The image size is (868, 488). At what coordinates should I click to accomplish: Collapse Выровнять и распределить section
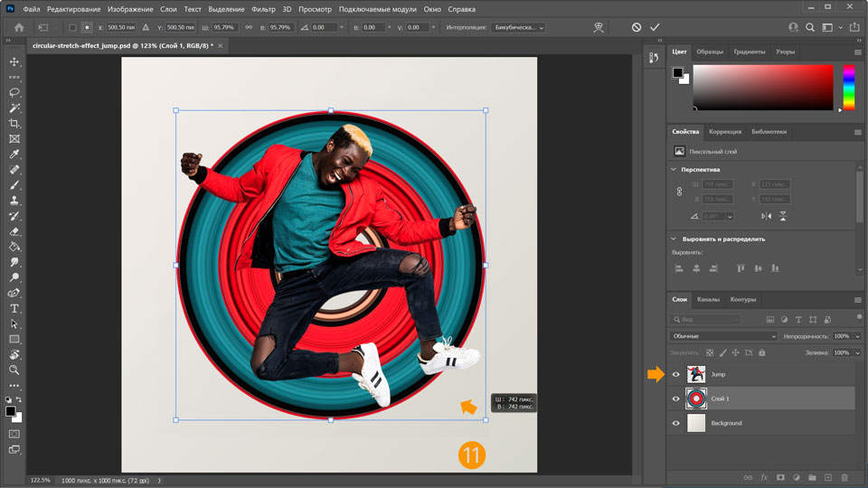(674, 239)
